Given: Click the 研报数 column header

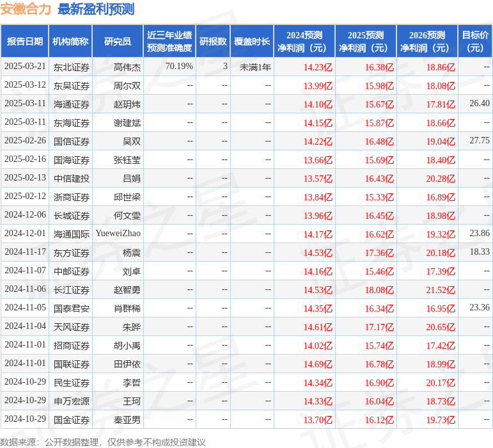Looking at the screenshot, I should tap(213, 41).
